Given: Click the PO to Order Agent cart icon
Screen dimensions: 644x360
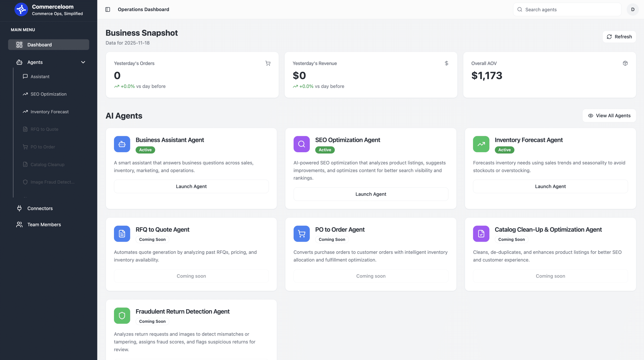Looking at the screenshot, I should (301, 234).
